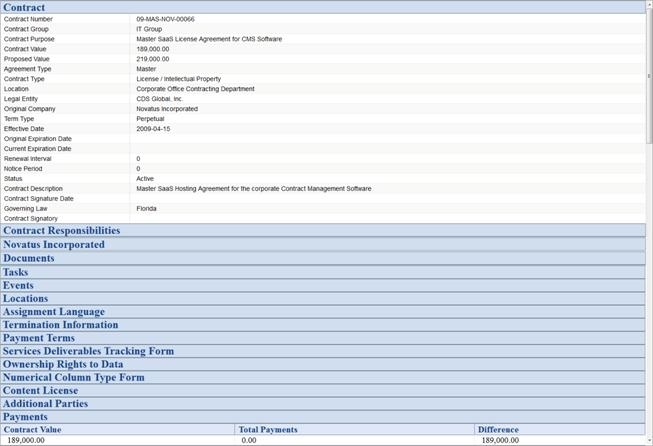This screenshot has width=653, height=446.
Task: Expand the Content License section
Action: pos(323,391)
